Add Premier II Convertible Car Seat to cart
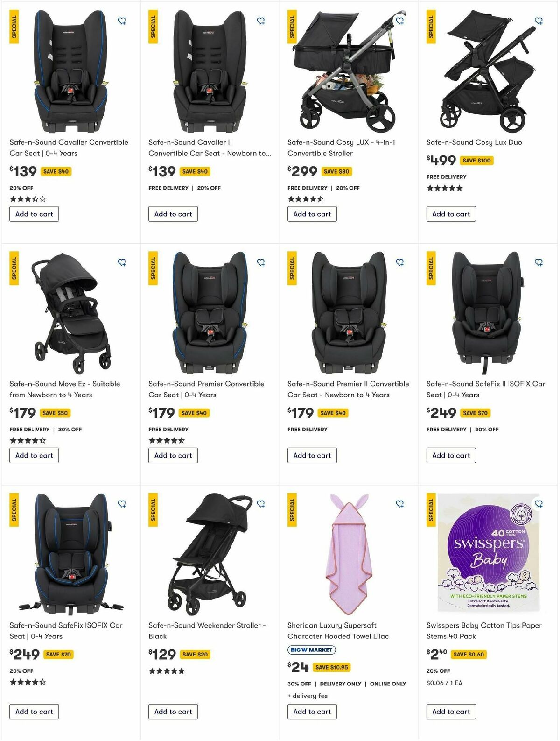The height and width of the screenshot is (741, 560). (312, 455)
